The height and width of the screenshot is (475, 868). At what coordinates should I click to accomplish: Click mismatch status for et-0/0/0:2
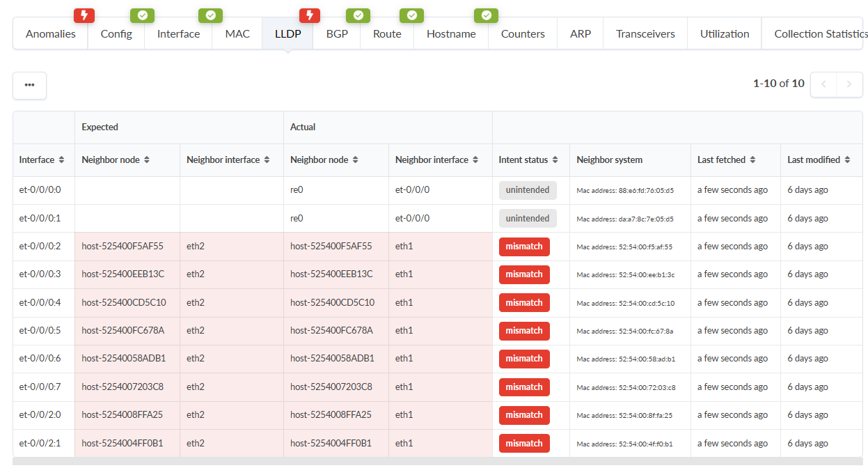pyautogui.click(x=524, y=247)
